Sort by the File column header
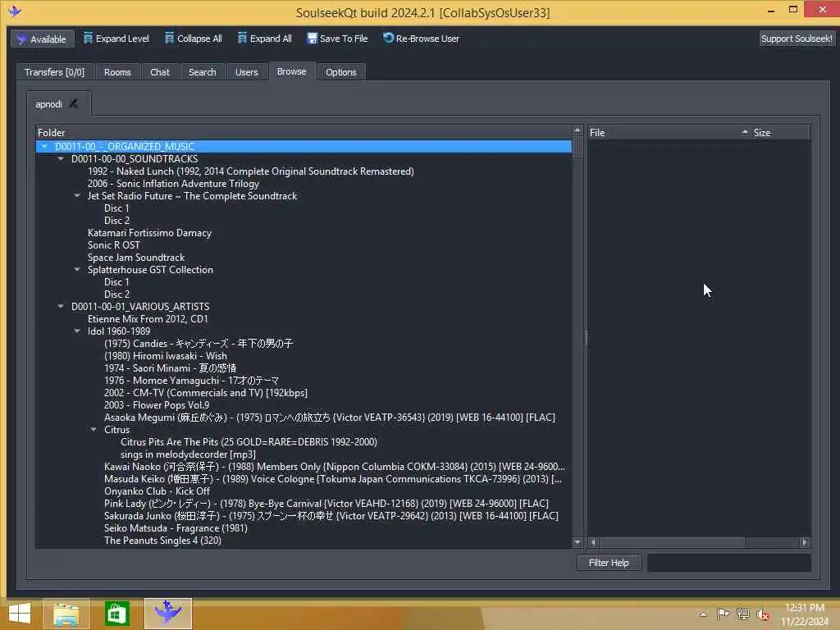 [x=669, y=132]
